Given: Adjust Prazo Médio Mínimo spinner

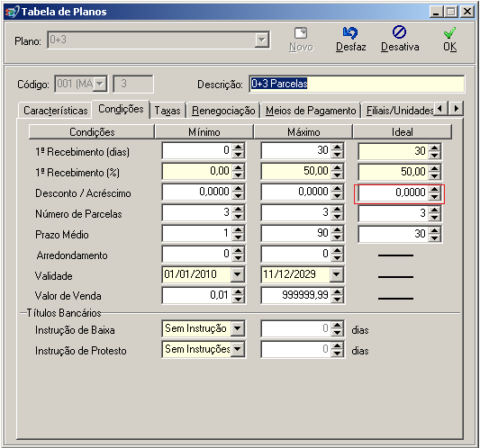Looking at the screenshot, I should point(238,233).
